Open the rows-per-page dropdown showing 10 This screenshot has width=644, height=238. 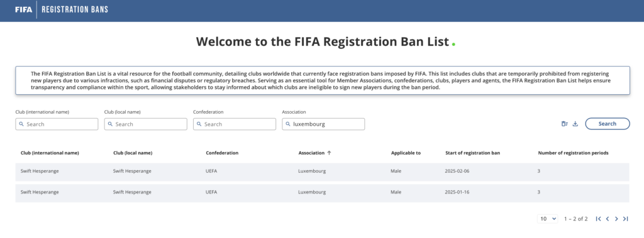548,219
